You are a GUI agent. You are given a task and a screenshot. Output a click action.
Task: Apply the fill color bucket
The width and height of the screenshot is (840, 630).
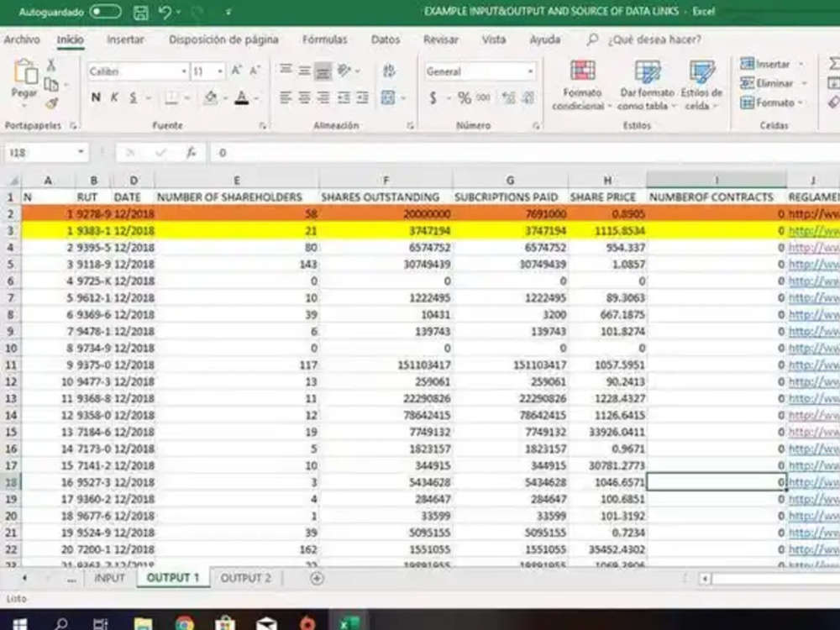coord(211,97)
